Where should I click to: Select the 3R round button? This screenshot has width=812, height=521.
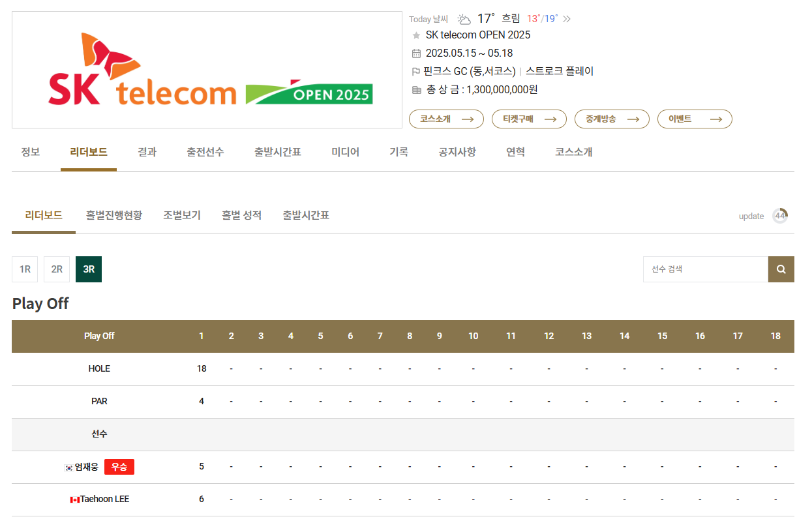tap(89, 269)
